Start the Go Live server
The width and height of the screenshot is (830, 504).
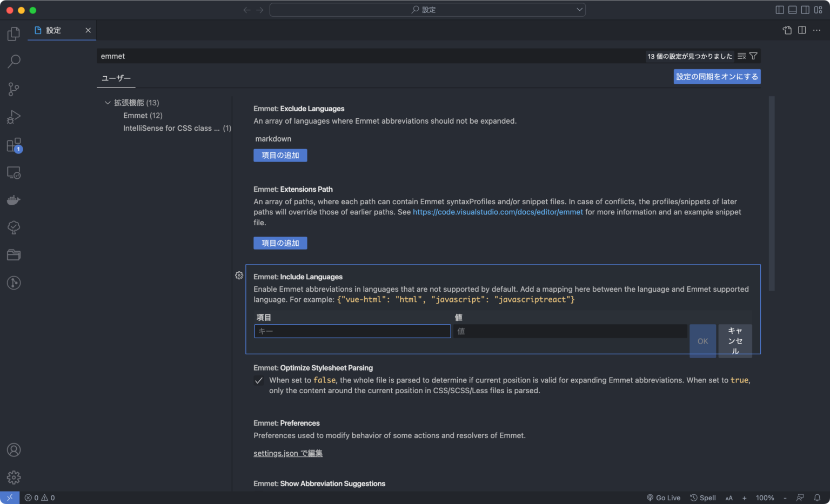pyautogui.click(x=664, y=498)
